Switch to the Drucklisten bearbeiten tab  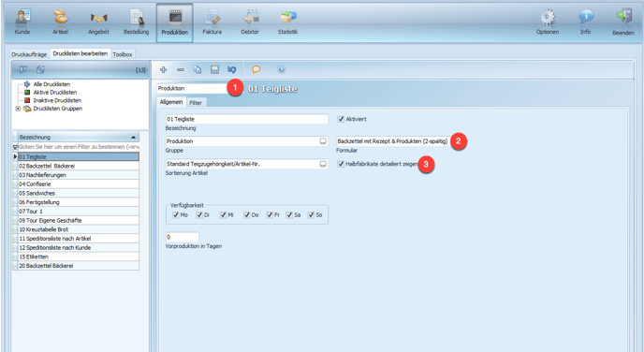(80, 53)
